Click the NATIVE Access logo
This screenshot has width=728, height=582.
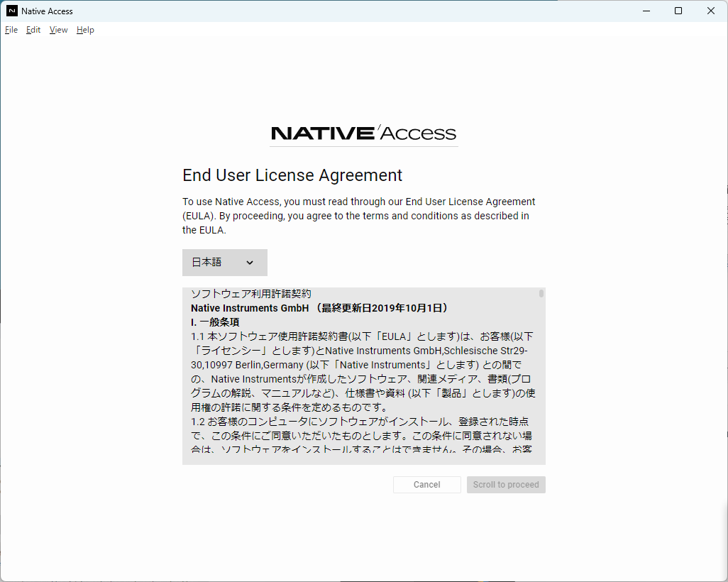[363, 133]
